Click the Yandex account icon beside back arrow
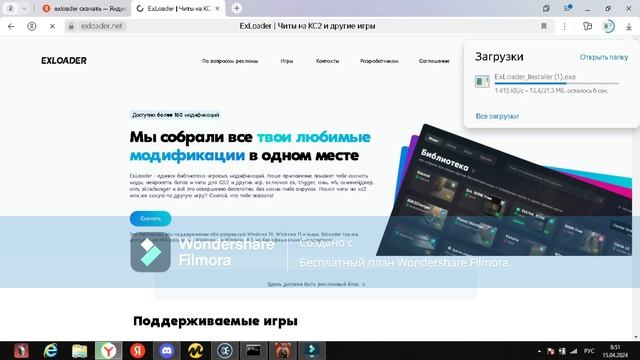The image size is (640, 360). pos(31,26)
